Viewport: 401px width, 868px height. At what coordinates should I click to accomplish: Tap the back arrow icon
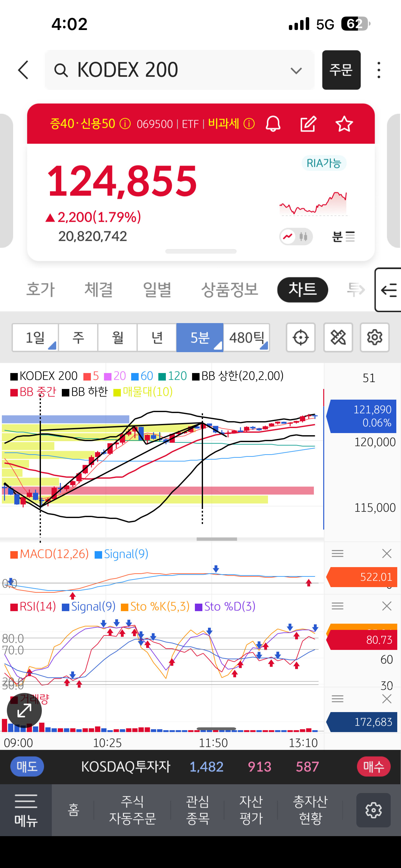tap(23, 70)
